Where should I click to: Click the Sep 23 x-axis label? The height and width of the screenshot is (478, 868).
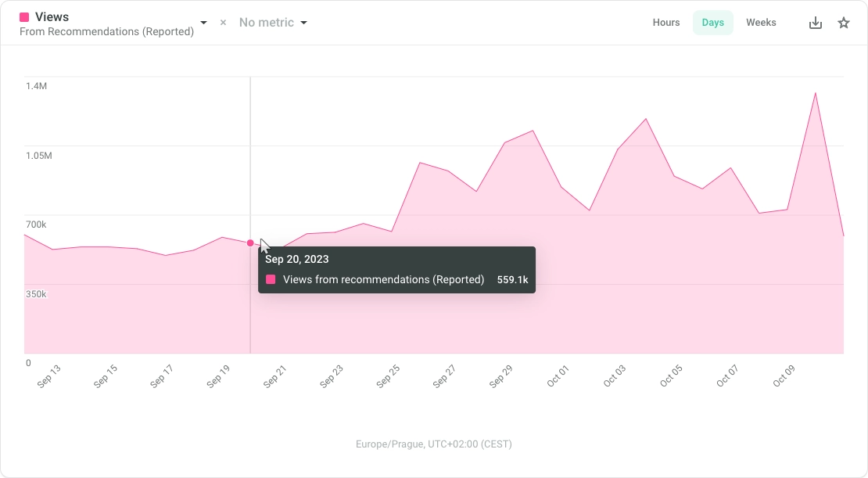tap(332, 376)
